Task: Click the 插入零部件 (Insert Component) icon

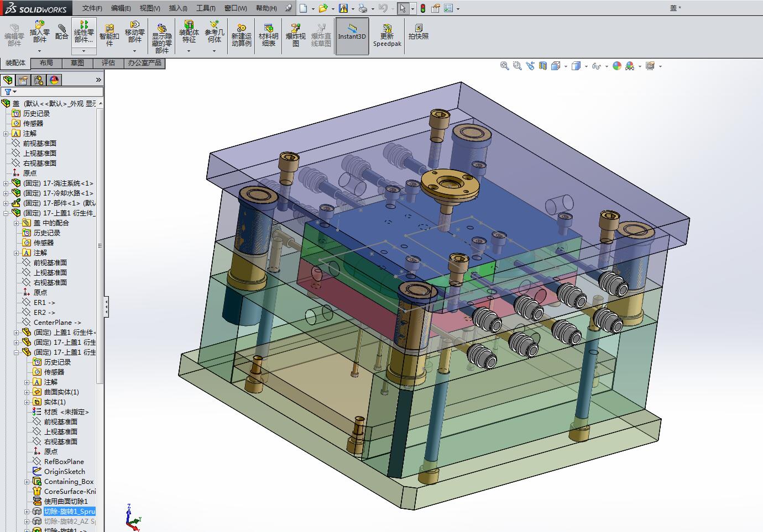Action: click(39, 32)
